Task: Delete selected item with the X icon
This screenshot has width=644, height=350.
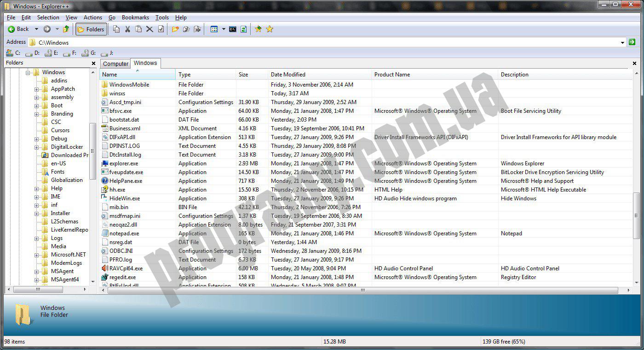Action: coord(149,29)
